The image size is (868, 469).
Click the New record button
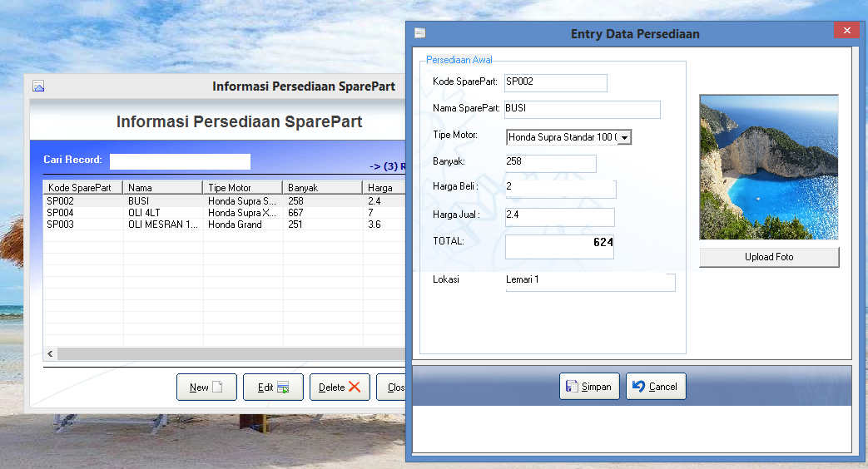(x=206, y=388)
